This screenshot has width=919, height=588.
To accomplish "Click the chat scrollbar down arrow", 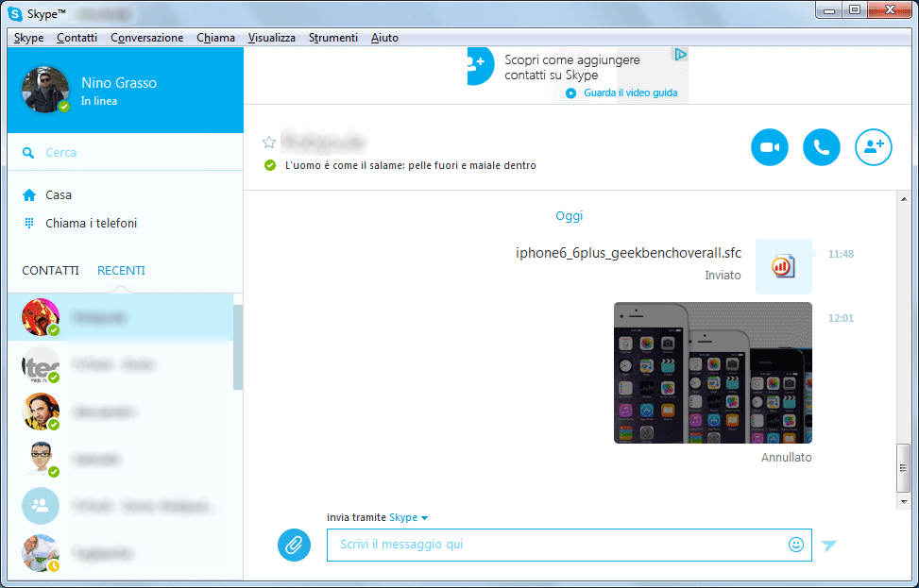I will [903, 501].
